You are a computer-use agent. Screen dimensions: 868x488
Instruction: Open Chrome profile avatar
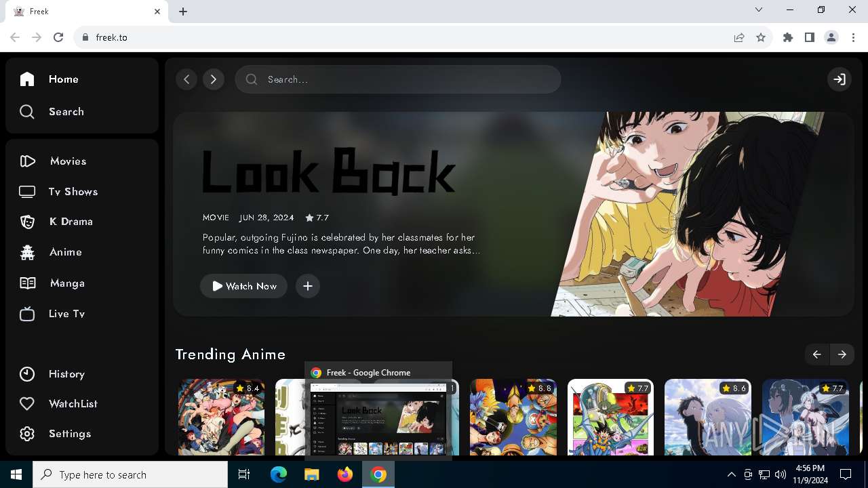[831, 37]
